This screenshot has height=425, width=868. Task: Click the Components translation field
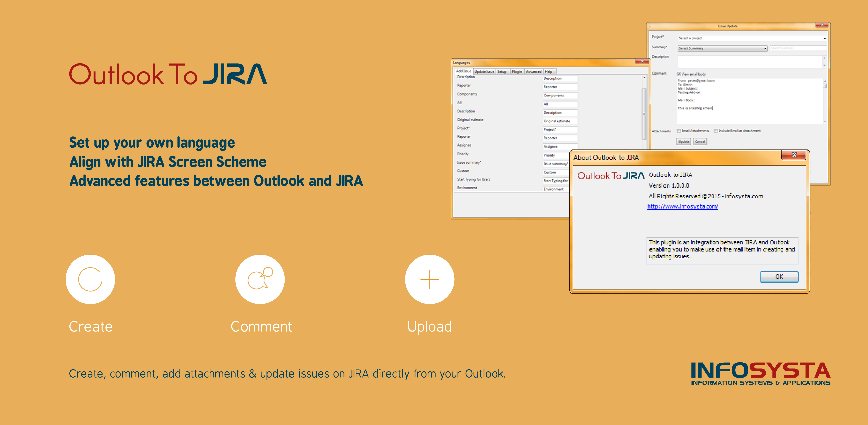tap(560, 95)
